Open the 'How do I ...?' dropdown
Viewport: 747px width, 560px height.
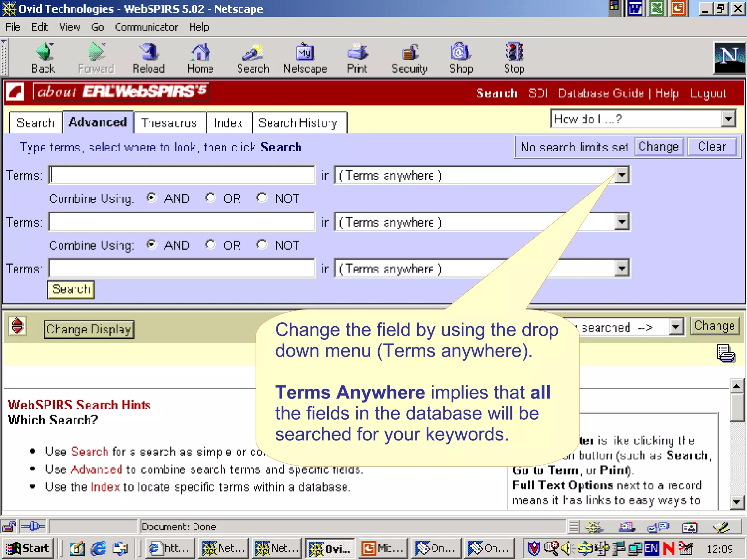pos(728,119)
